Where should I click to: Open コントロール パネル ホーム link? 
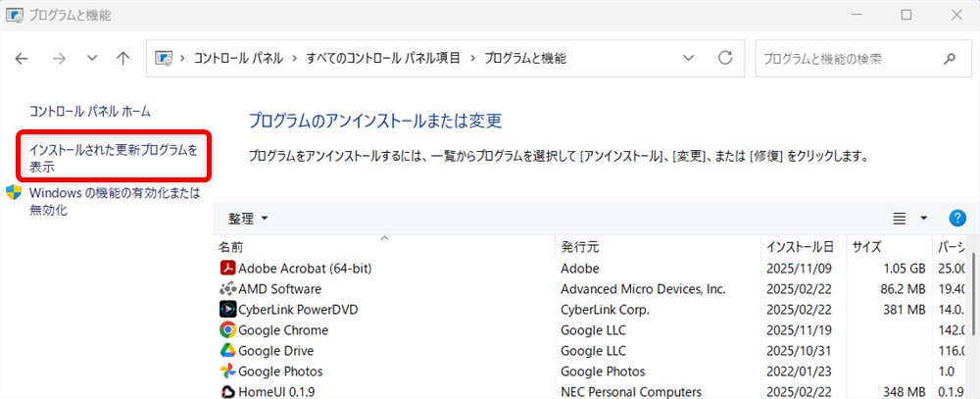(90, 112)
